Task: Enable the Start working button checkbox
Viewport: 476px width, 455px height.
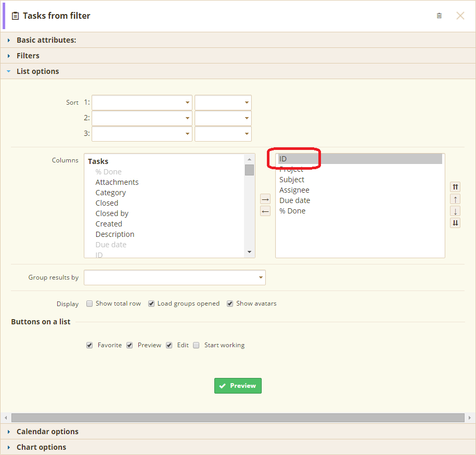Action: coord(197,345)
